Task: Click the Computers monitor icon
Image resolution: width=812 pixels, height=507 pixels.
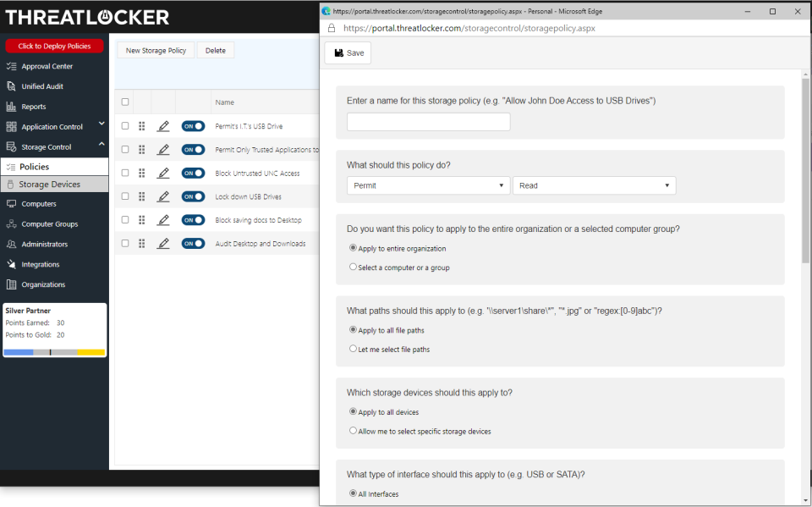Action: (11, 204)
